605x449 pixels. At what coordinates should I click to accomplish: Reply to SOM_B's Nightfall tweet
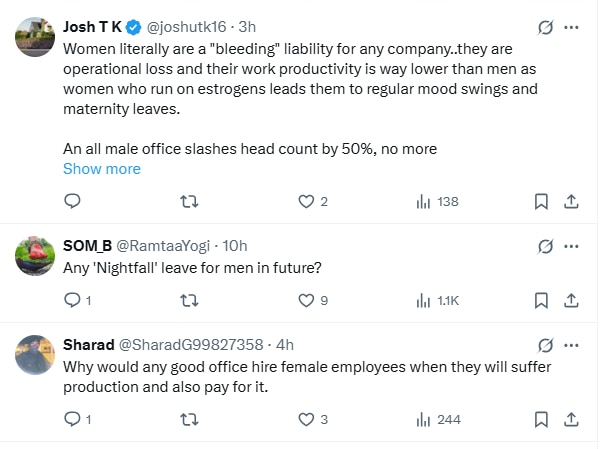click(x=72, y=300)
